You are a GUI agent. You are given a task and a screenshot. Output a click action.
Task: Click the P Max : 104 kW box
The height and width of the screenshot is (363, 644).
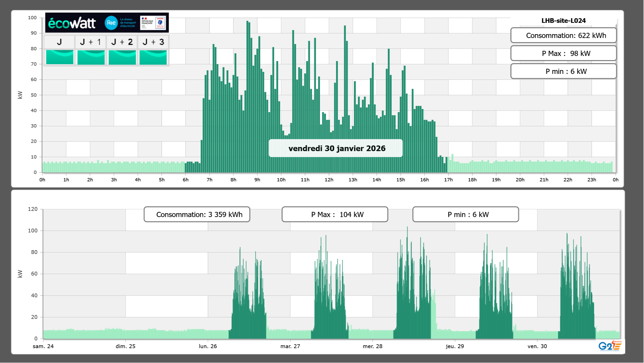(335, 214)
